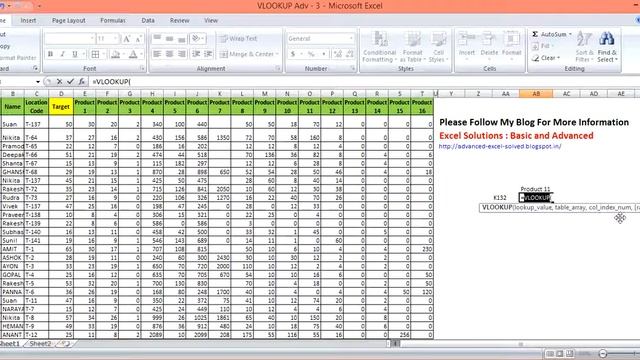Screen dimensions: 640x360
Task: Select the yellow Target header cell
Action: click(61, 107)
